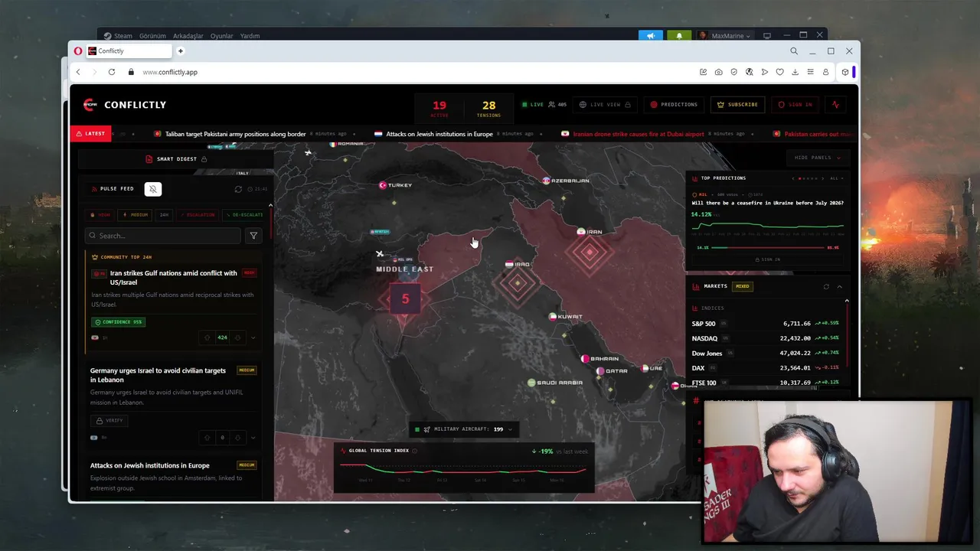Expand the Iran strikes Gulf nations card
Screen dimensions: 980x551
coord(253,337)
